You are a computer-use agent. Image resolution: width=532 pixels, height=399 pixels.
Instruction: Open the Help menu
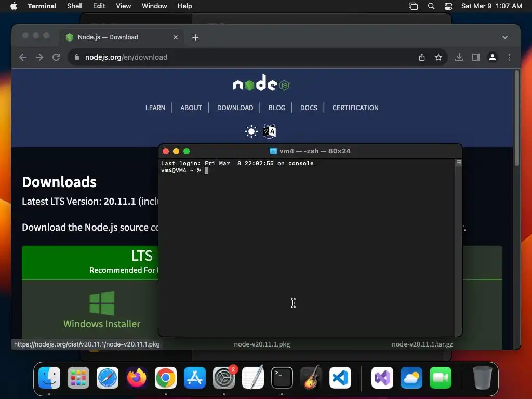click(x=184, y=6)
